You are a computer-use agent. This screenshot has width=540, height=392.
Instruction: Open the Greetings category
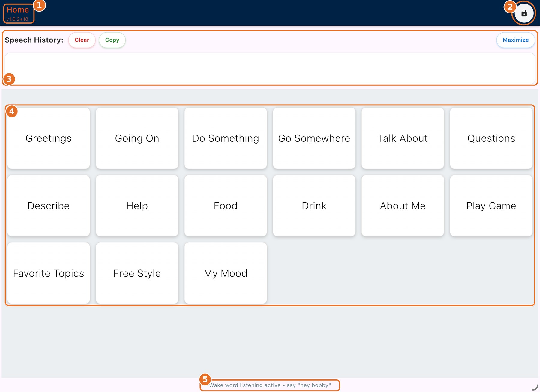(x=49, y=138)
